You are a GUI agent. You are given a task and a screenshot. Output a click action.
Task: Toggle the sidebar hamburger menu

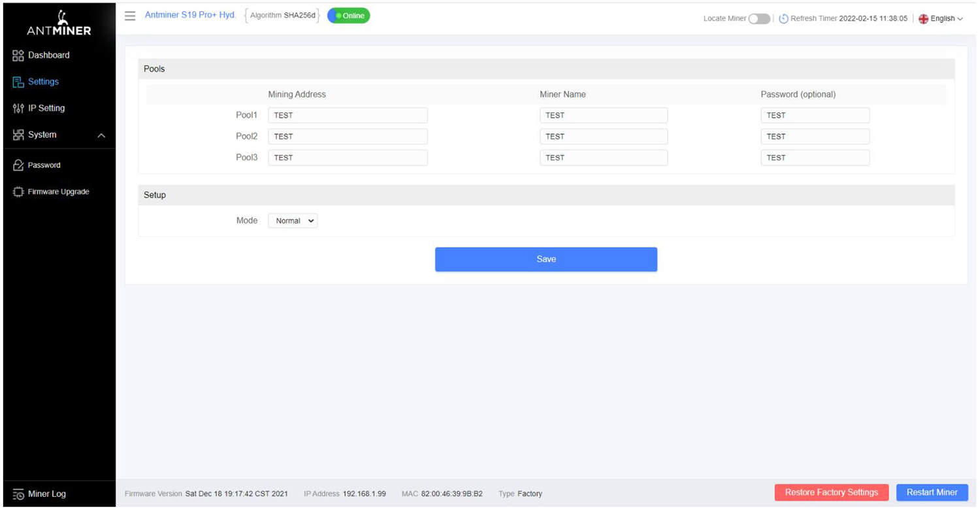[x=130, y=16]
